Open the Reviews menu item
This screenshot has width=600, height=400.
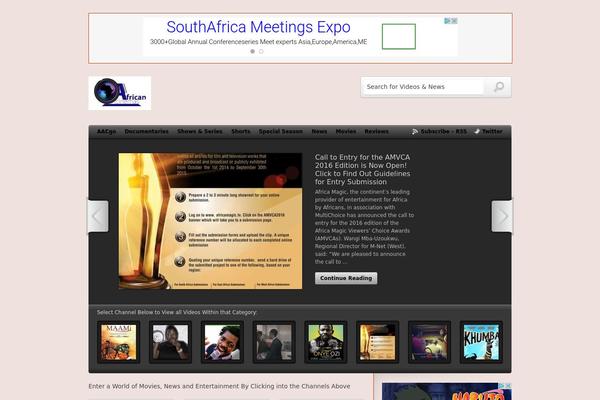[377, 131]
